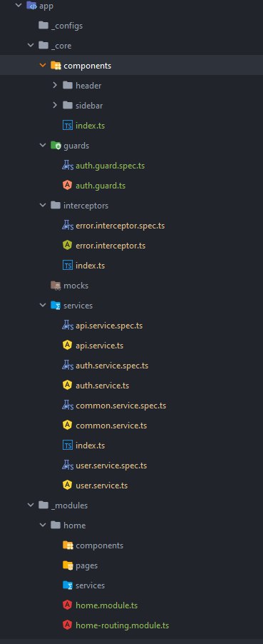Screen dimensions: 263x644
Task: Click the flask icon of auth.service.spec.ts
Action: point(68,365)
